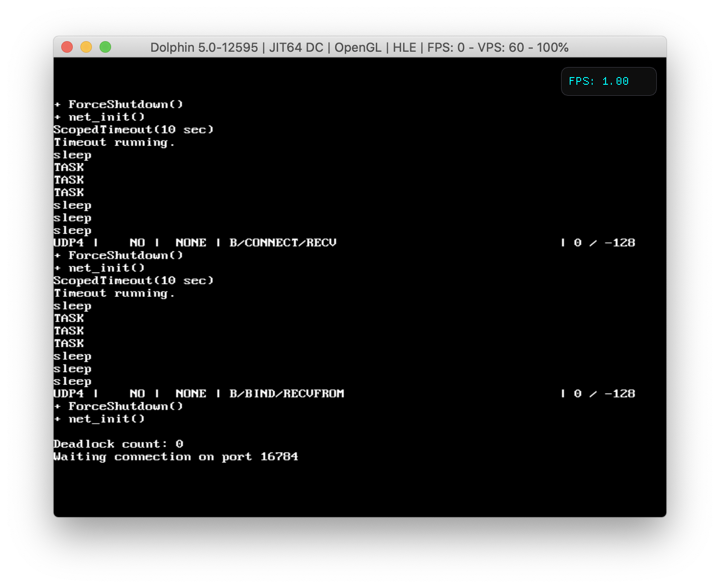720x588 pixels.
Task: Select the Waiting connection on port 16784 line
Action: pyautogui.click(x=176, y=457)
